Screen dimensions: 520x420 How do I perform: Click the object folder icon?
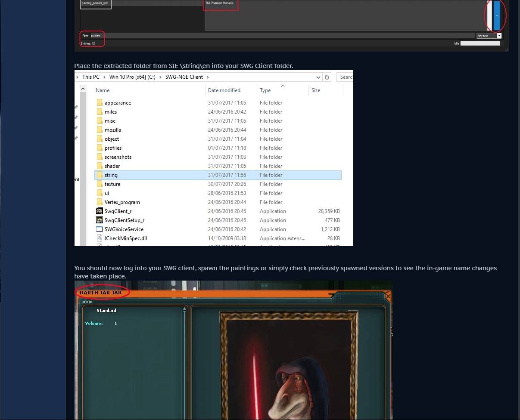coord(100,139)
